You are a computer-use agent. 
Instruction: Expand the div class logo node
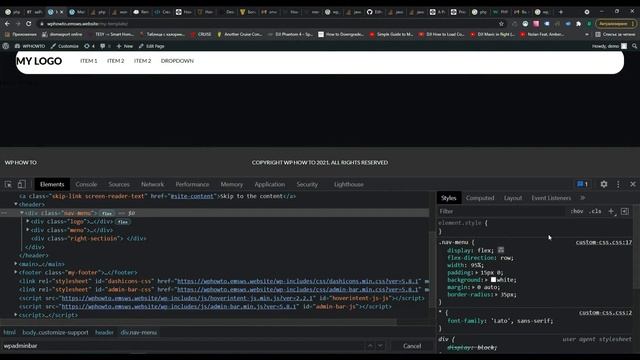28,221
